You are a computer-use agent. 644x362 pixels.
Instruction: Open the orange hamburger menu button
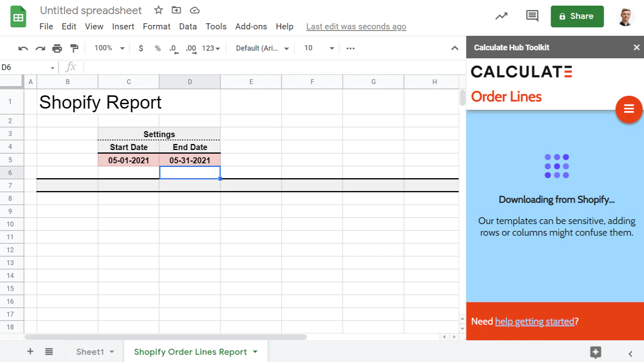pos(629,109)
